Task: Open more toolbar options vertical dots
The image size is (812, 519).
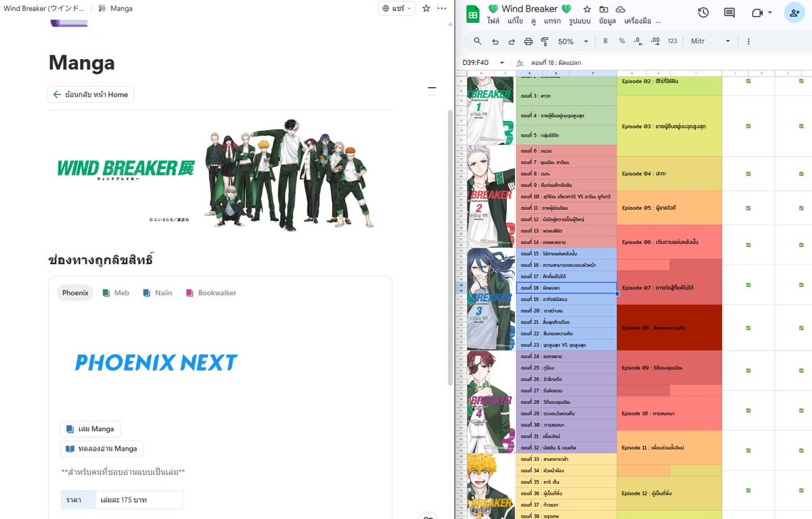Action: [x=748, y=41]
